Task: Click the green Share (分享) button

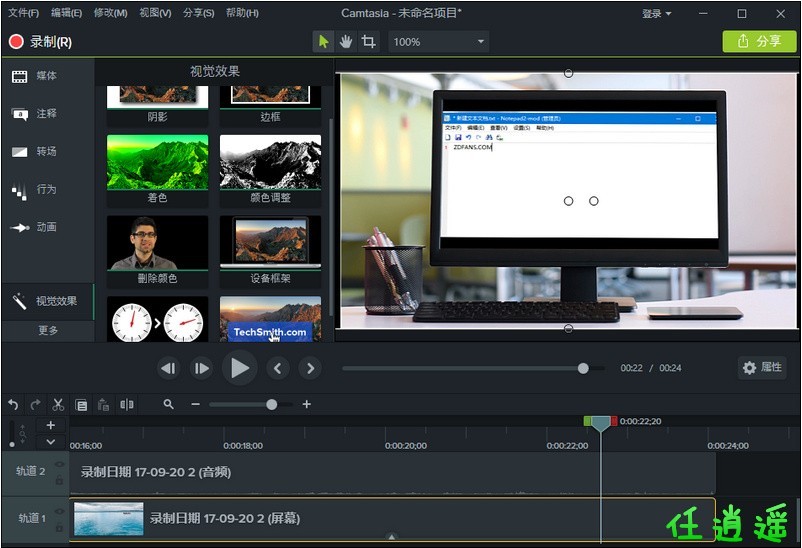Action: pyautogui.click(x=759, y=41)
